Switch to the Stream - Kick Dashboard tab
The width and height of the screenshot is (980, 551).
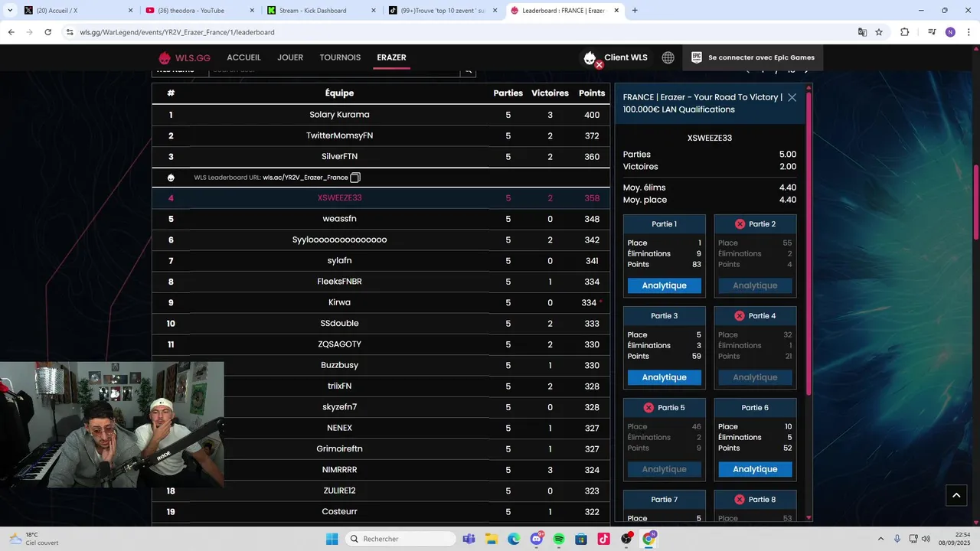(322, 11)
